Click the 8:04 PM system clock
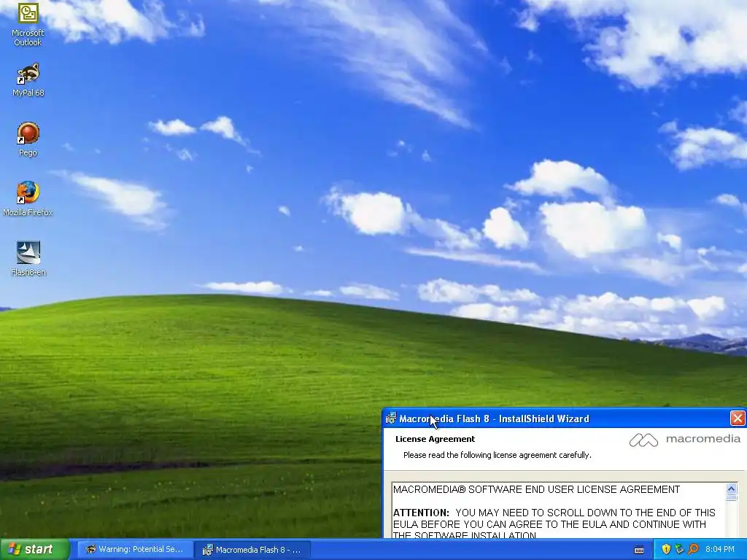 pyautogui.click(x=720, y=550)
